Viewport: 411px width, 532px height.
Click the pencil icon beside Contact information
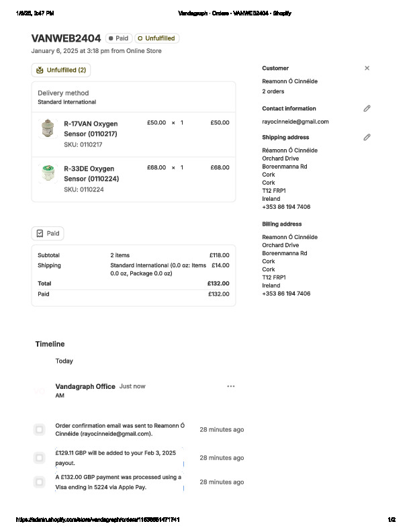[367, 108]
